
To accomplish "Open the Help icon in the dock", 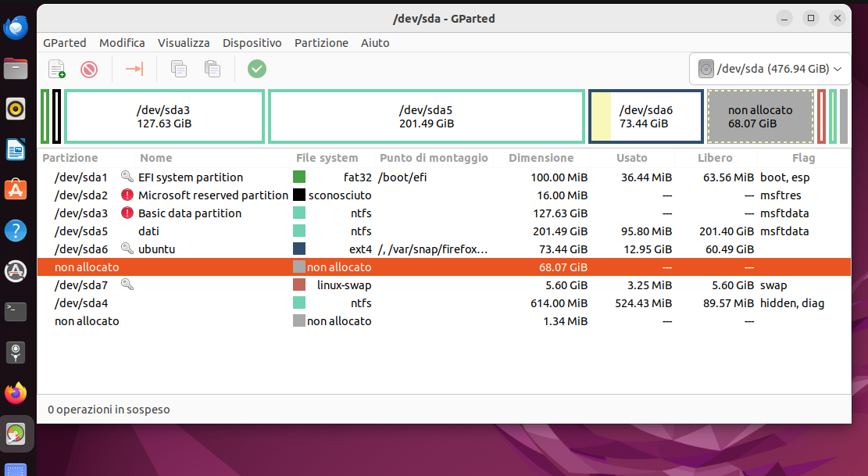I will 16,231.
